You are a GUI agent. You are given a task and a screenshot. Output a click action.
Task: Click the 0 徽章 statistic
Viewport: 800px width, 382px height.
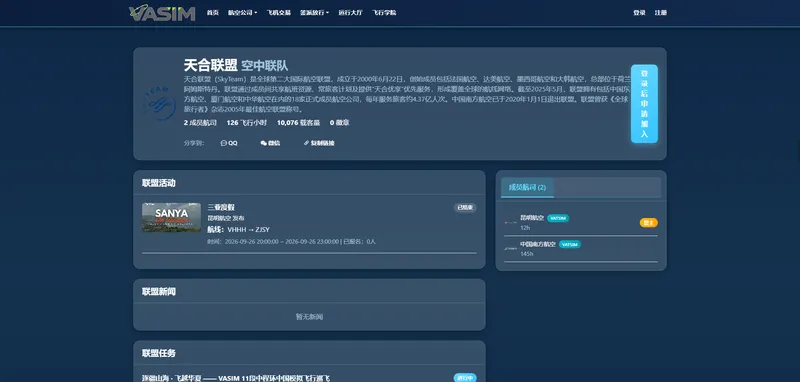[340, 123]
